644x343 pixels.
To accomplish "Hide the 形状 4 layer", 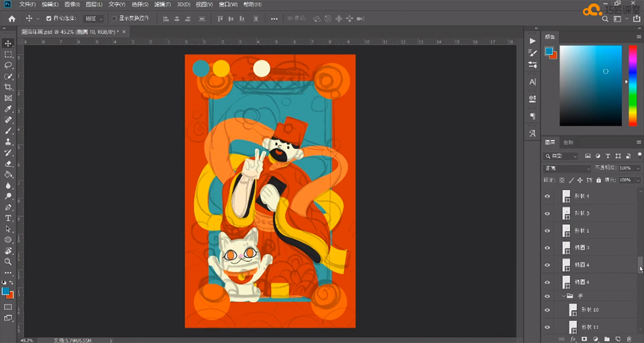I will (547, 196).
